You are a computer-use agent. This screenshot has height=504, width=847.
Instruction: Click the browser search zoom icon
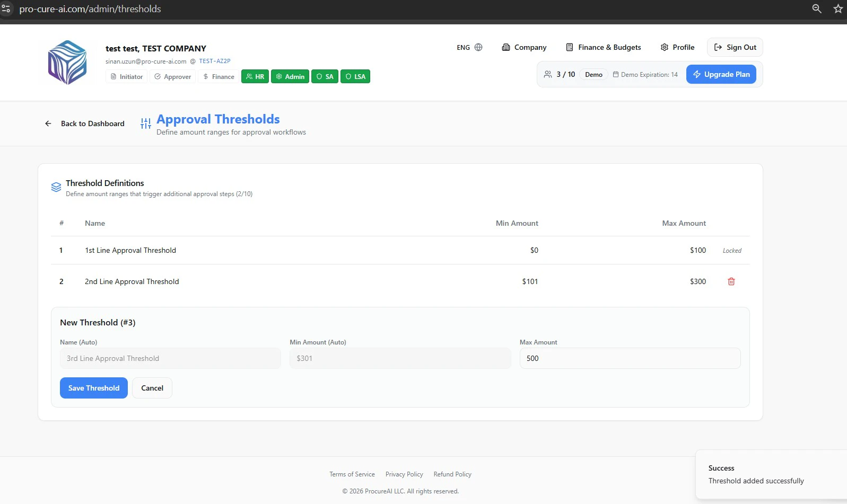817,8
